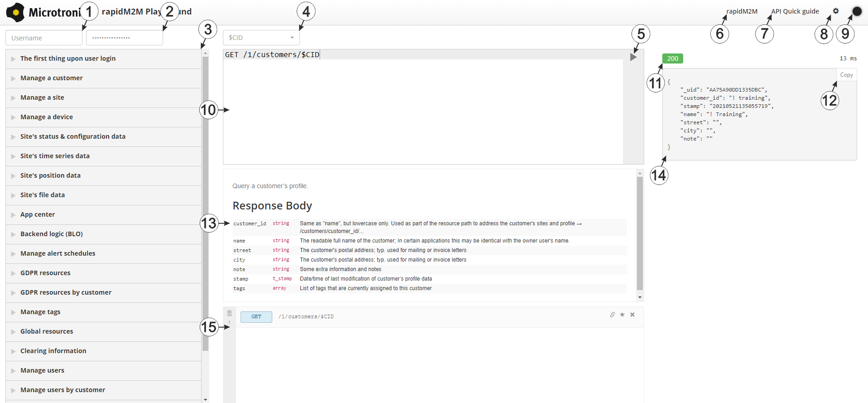The height and width of the screenshot is (403, 868).
Task: Star the GET /1/customers/$CID history entry
Action: tap(622, 315)
